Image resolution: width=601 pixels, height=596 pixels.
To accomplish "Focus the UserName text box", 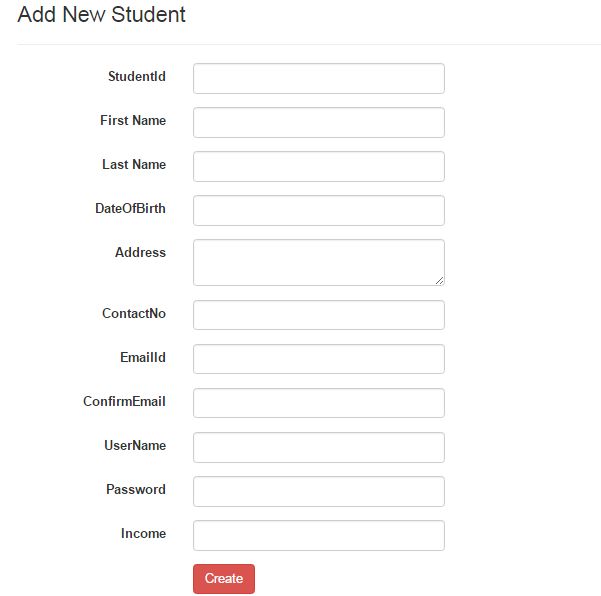I will click(x=318, y=447).
